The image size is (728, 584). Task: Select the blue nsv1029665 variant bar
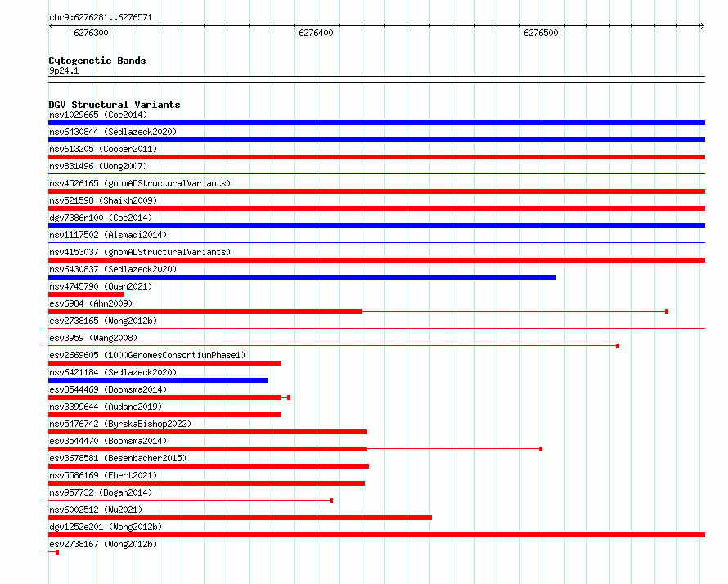376,123
